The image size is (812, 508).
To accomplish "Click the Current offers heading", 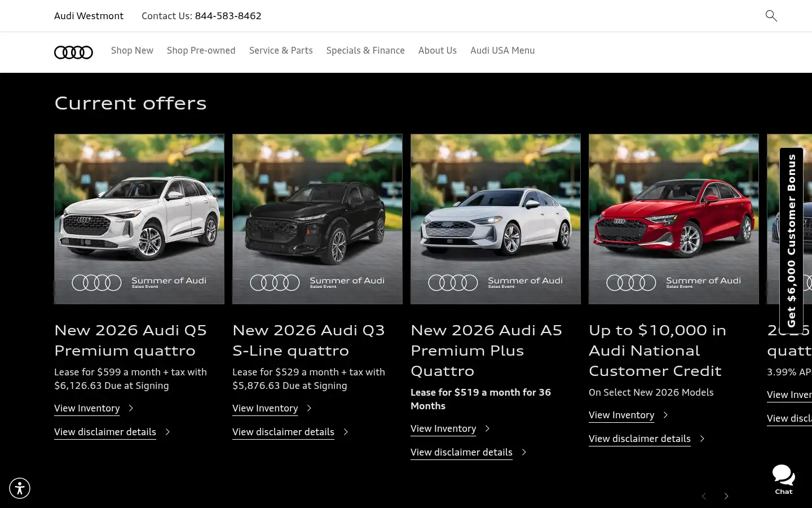I will 130,103.
